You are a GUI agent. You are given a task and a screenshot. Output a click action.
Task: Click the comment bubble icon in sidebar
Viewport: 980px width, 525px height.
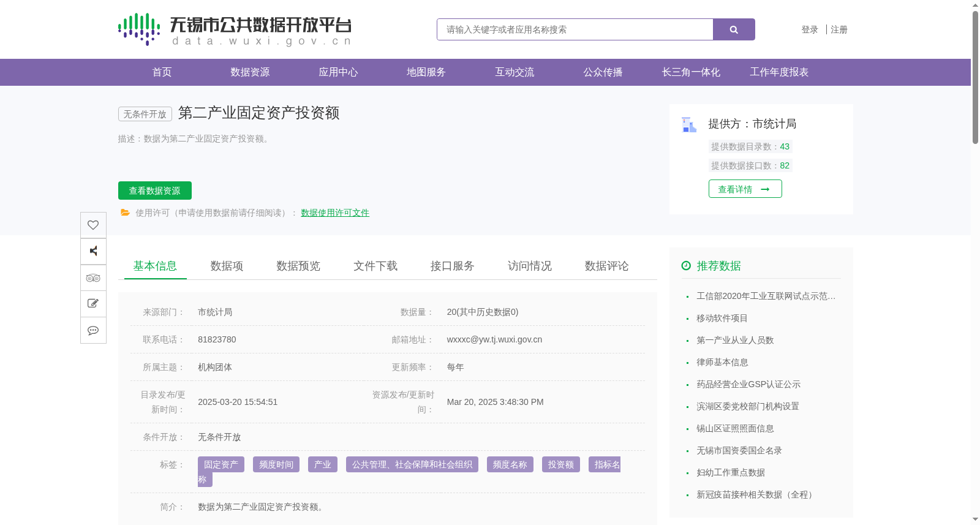[93, 330]
